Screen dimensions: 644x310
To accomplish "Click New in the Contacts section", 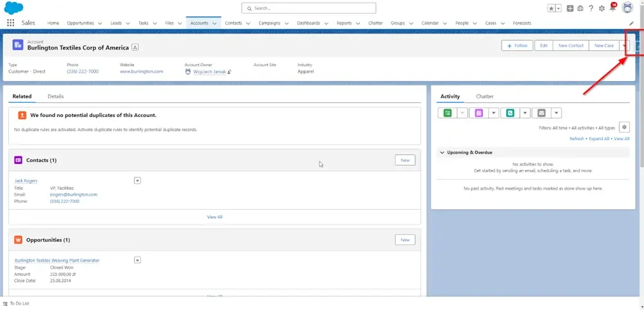I will click(x=405, y=160).
